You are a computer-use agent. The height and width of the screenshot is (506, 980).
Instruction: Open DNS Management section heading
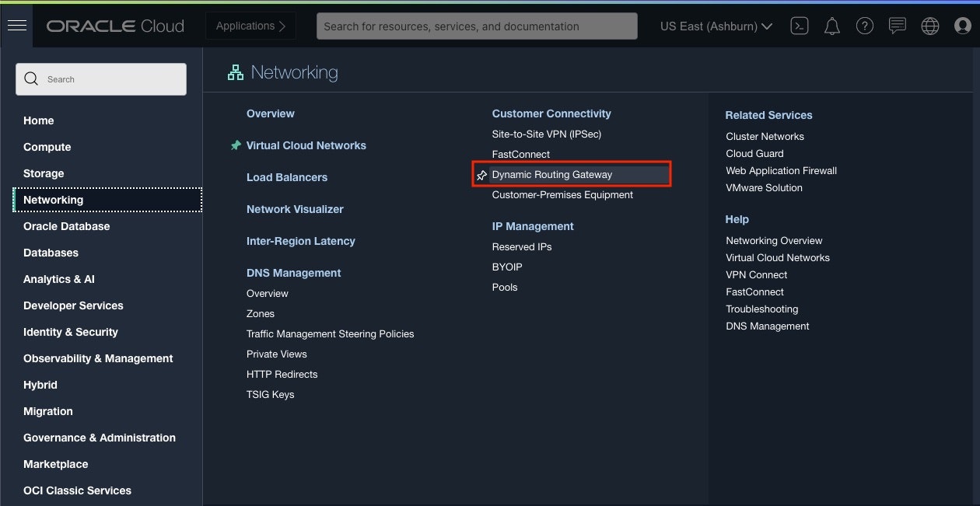pos(294,273)
